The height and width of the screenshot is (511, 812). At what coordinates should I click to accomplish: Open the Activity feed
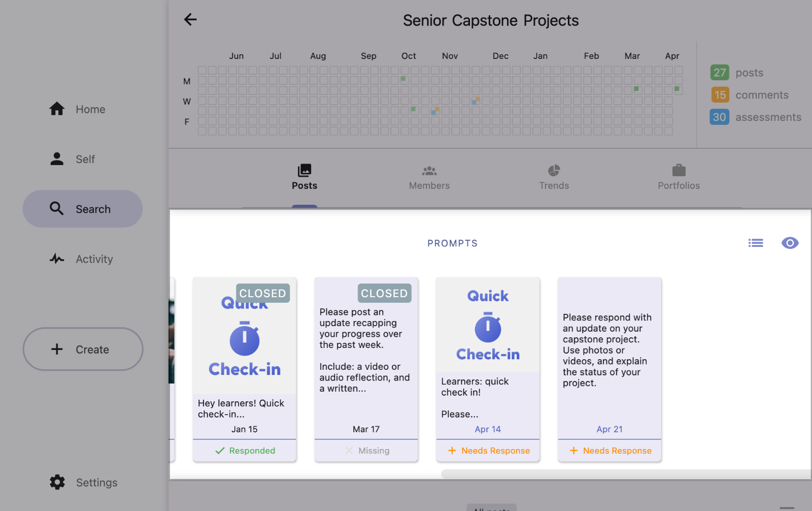[81, 259]
